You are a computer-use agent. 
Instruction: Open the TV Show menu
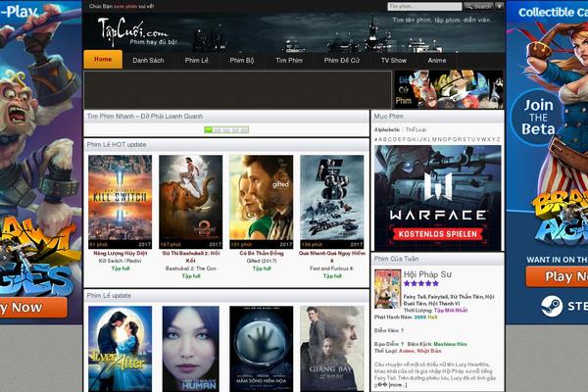[394, 60]
